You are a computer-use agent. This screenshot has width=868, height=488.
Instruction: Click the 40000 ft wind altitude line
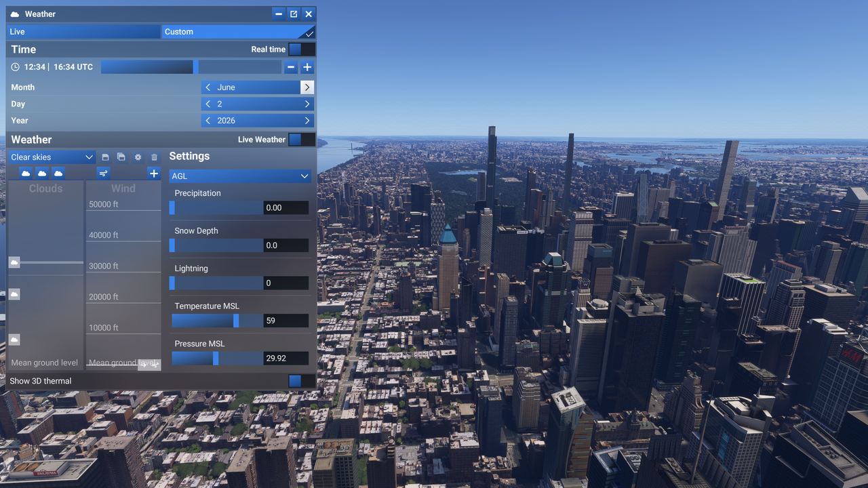coord(123,241)
